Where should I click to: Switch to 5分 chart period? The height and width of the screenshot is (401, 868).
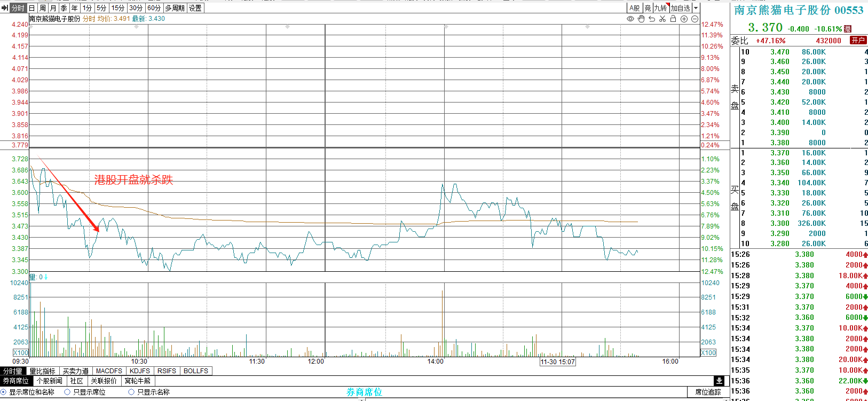click(102, 8)
